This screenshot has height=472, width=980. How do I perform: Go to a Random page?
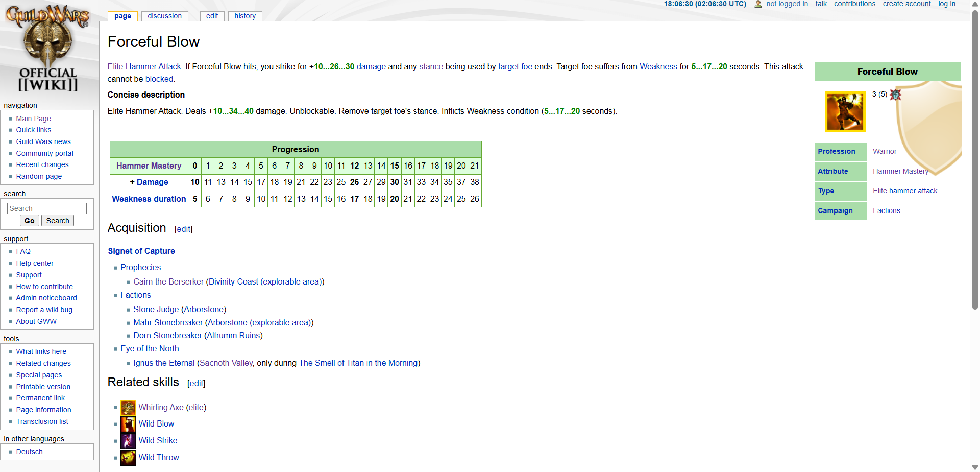[x=39, y=176]
